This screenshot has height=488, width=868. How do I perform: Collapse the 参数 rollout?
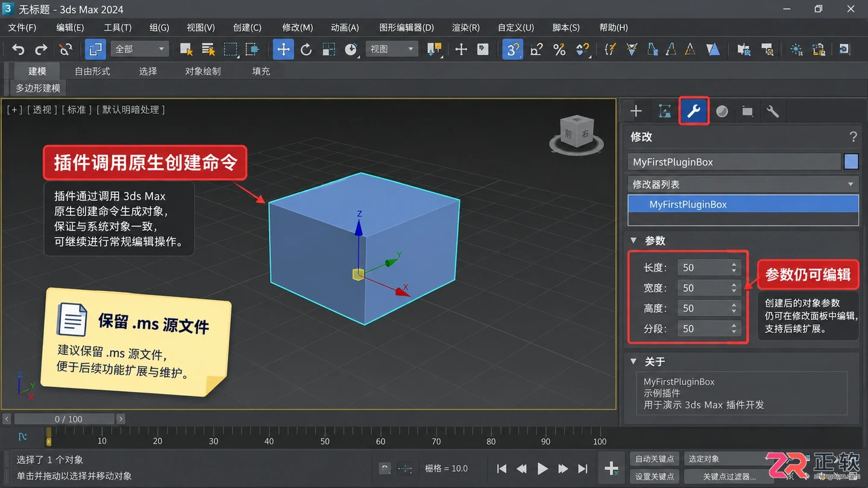click(x=633, y=240)
